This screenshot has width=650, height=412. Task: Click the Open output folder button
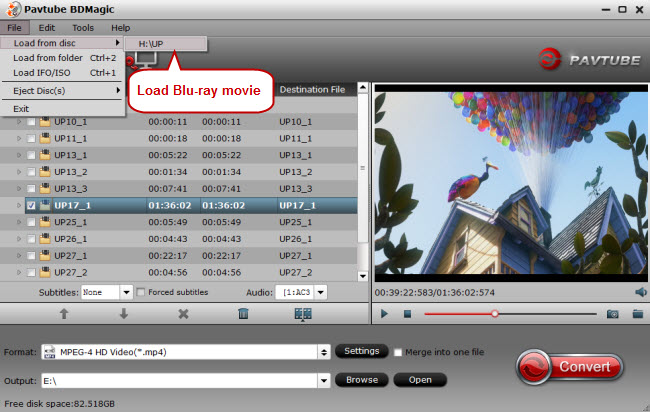click(420, 380)
